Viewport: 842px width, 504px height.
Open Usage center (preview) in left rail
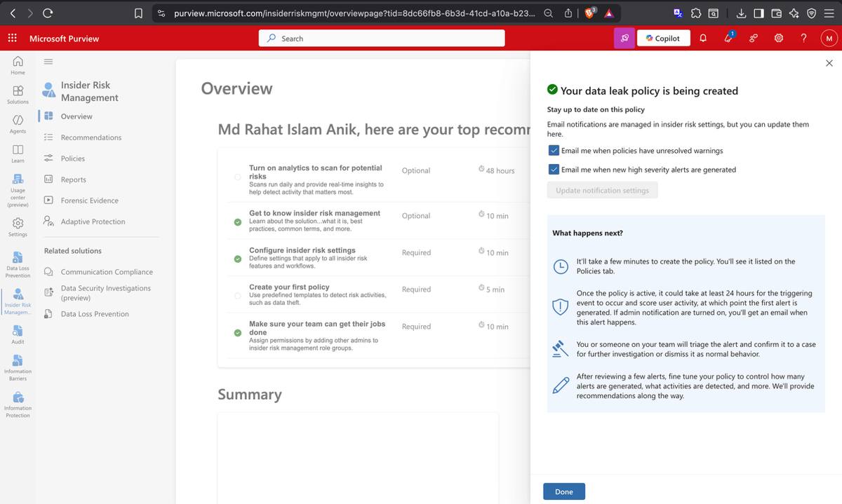click(x=18, y=191)
